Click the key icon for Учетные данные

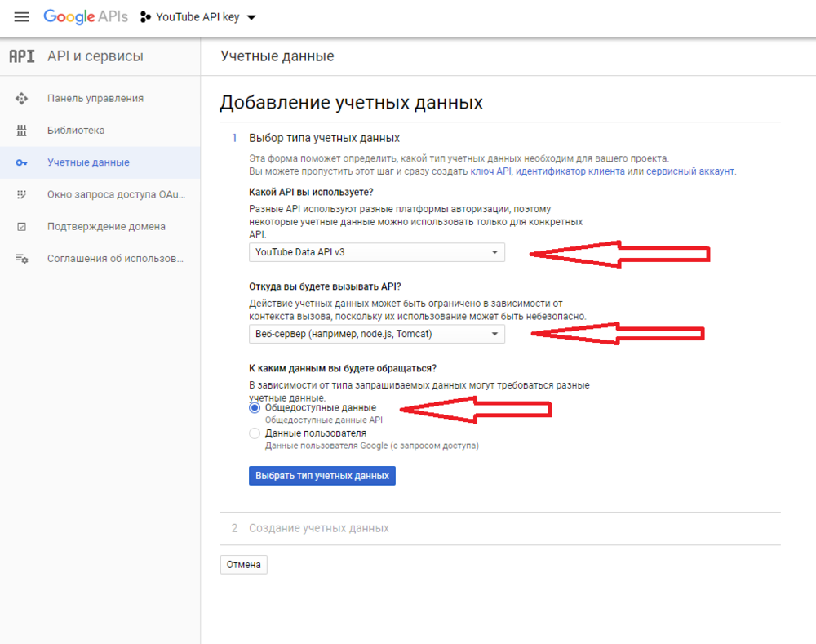[22, 163]
